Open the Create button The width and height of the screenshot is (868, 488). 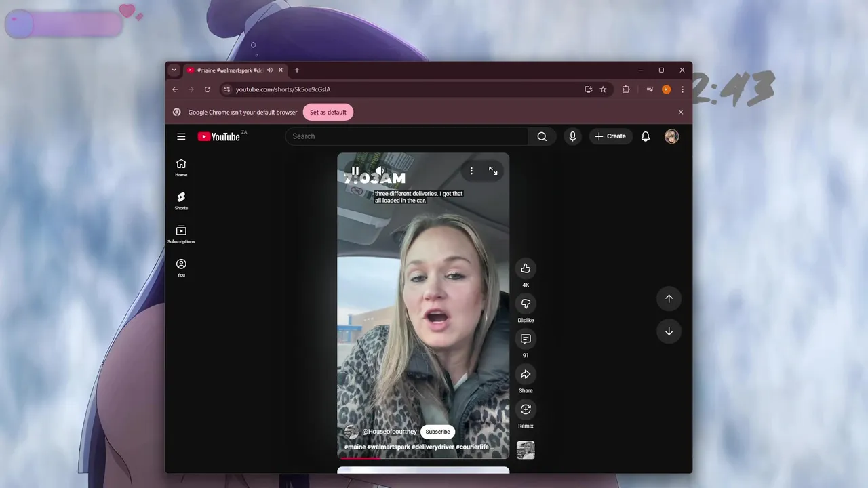pos(610,136)
